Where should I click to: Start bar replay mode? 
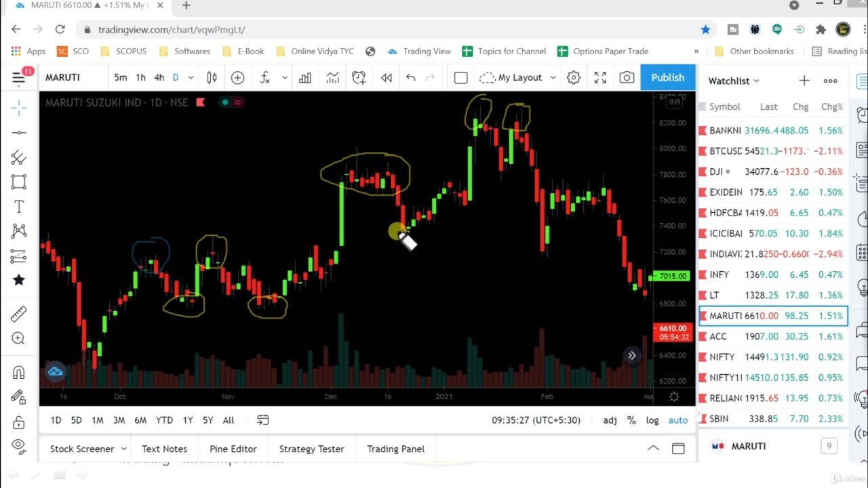point(387,77)
